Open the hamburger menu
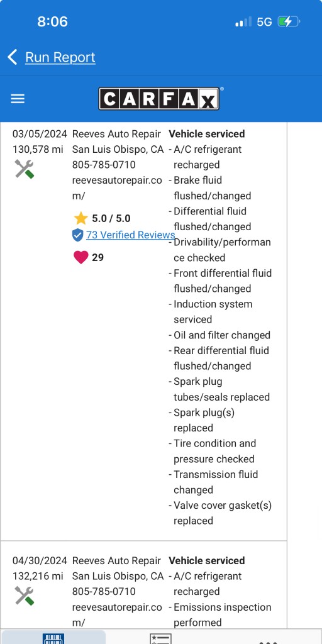The image size is (322, 644). click(x=18, y=99)
